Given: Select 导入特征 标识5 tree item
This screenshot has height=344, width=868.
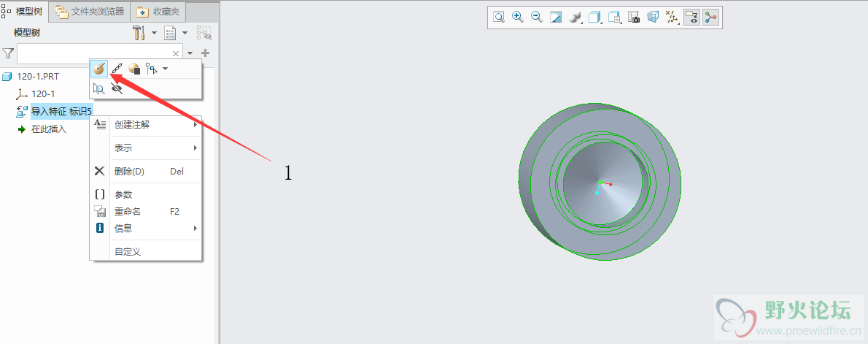Looking at the screenshot, I should pyautogui.click(x=61, y=111).
